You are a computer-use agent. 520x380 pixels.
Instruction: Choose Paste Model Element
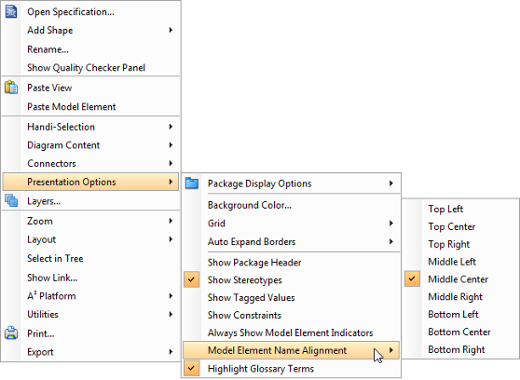[x=91, y=107]
